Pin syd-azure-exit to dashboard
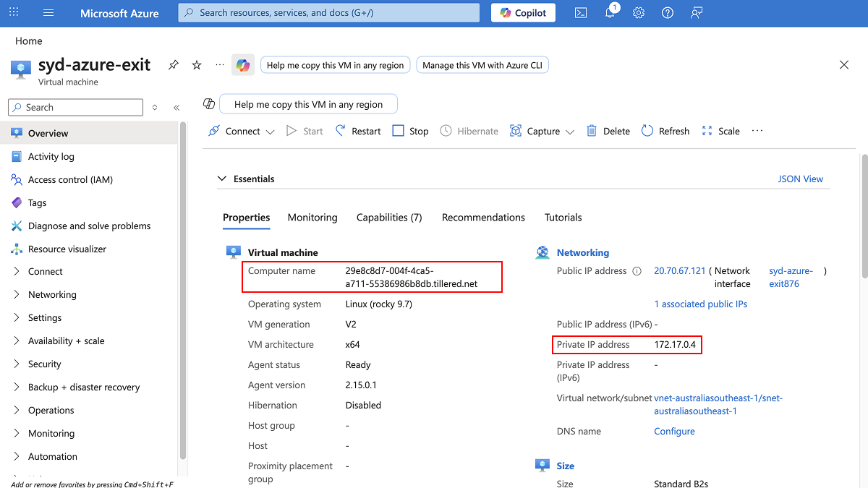The width and height of the screenshot is (868, 488). point(173,64)
